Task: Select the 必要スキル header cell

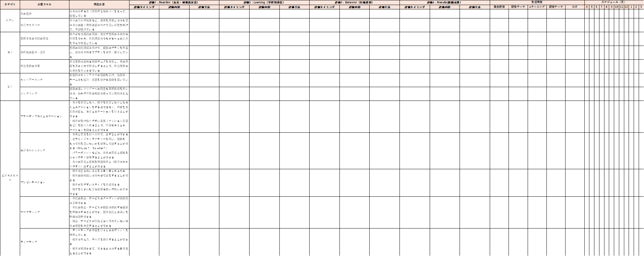Action: pos(45,4)
